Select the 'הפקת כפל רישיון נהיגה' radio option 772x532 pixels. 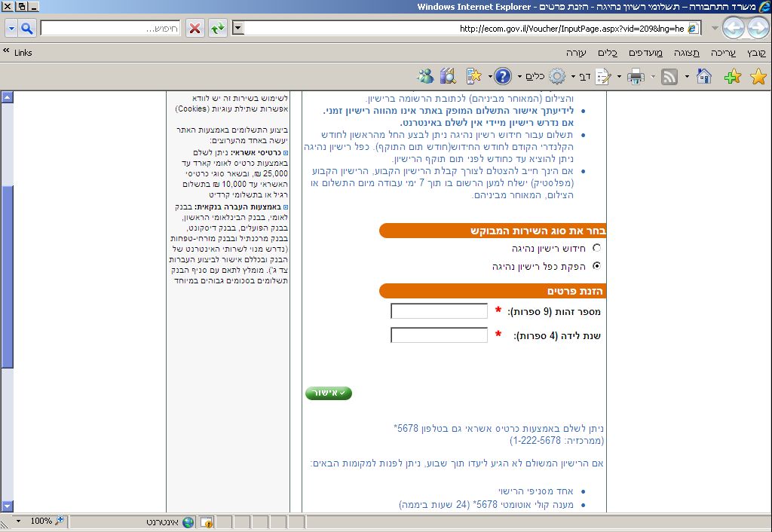pyautogui.click(x=597, y=266)
